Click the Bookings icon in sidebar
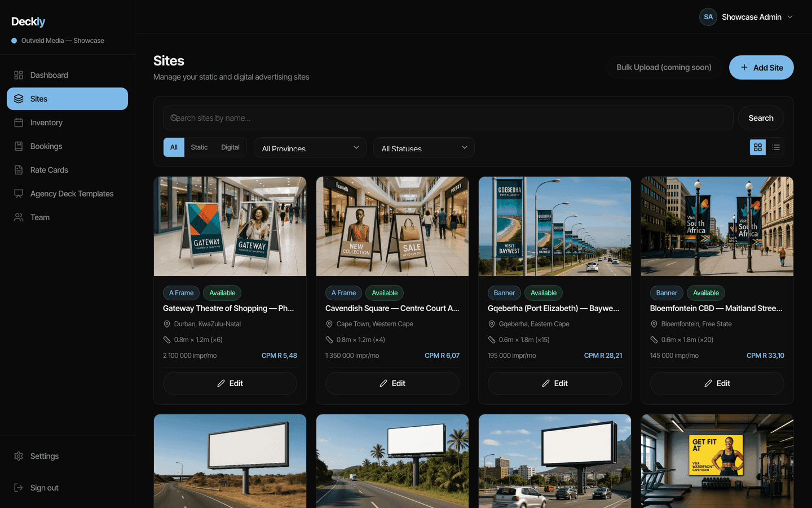 coord(19,146)
